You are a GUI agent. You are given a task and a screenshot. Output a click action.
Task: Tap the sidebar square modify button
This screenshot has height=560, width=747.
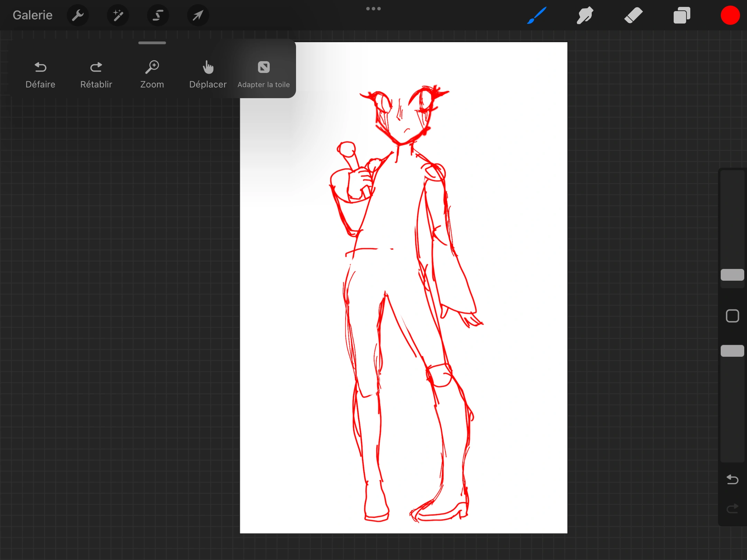732,316
